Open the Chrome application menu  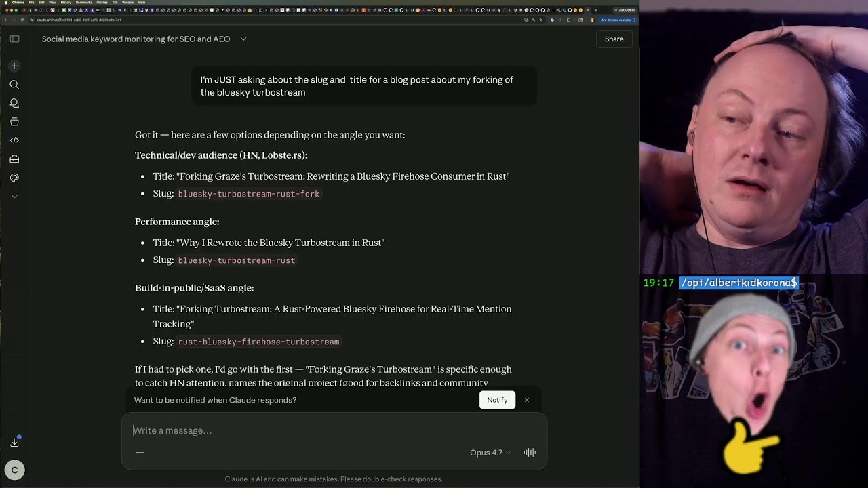(18, 3)
